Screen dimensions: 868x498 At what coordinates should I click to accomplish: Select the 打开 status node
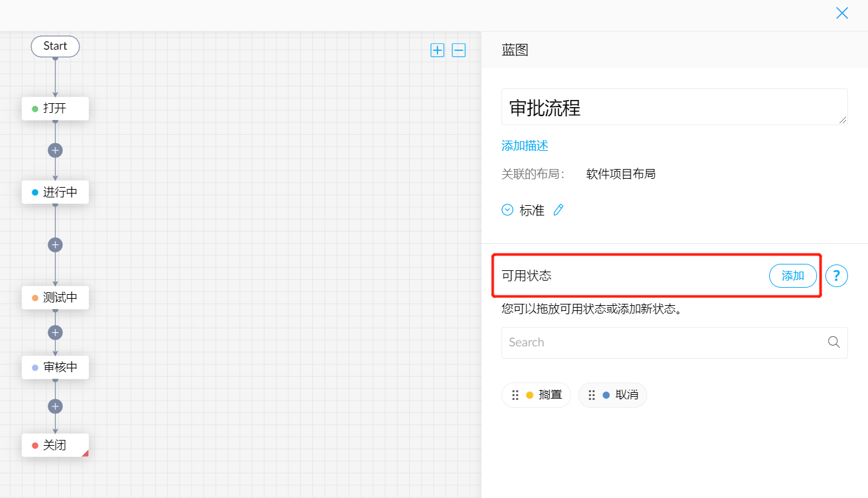[x=56, y=108]
